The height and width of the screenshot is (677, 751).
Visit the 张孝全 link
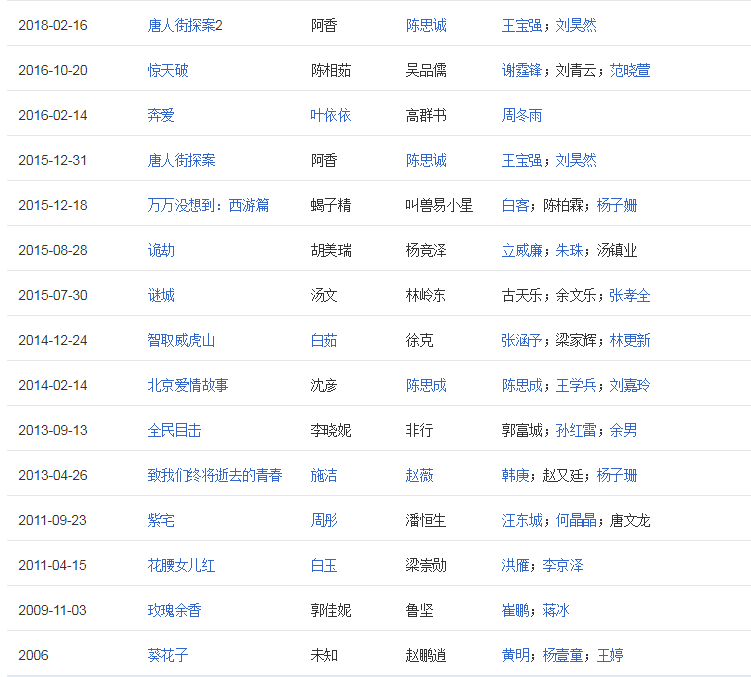630,296
